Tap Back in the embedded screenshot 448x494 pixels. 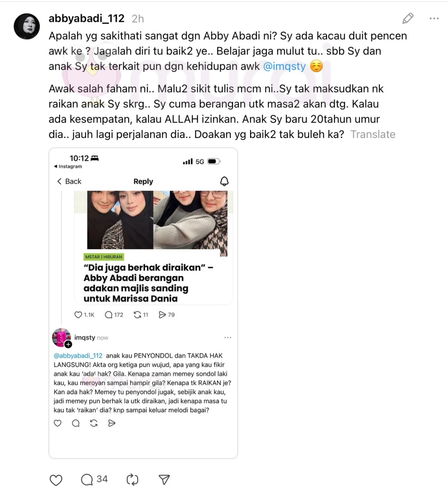(x=69, y=181)
